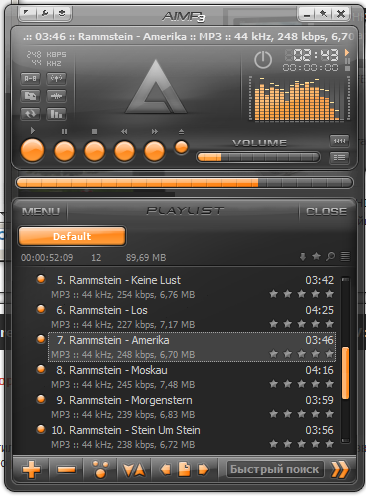Click the 04:16 duration of Moskau

point(319,370)
